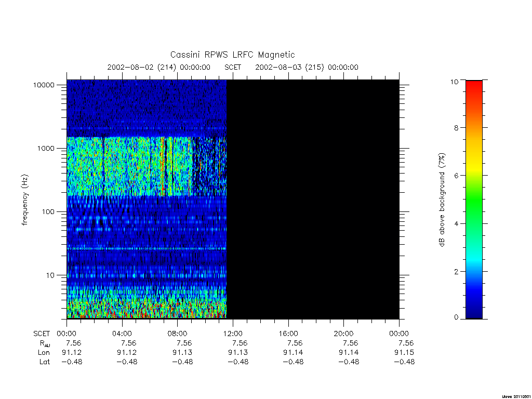Click the 'SCET' row label below the plot
The image size is (532, 399).
tap(42, 334)
